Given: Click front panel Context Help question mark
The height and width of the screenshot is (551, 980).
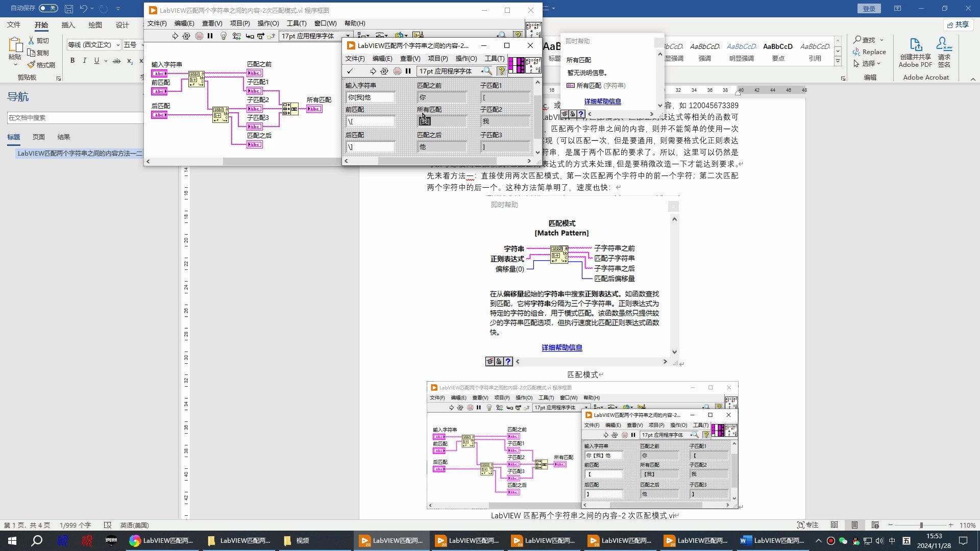Looking at the screenshot, I should [501, 71].
